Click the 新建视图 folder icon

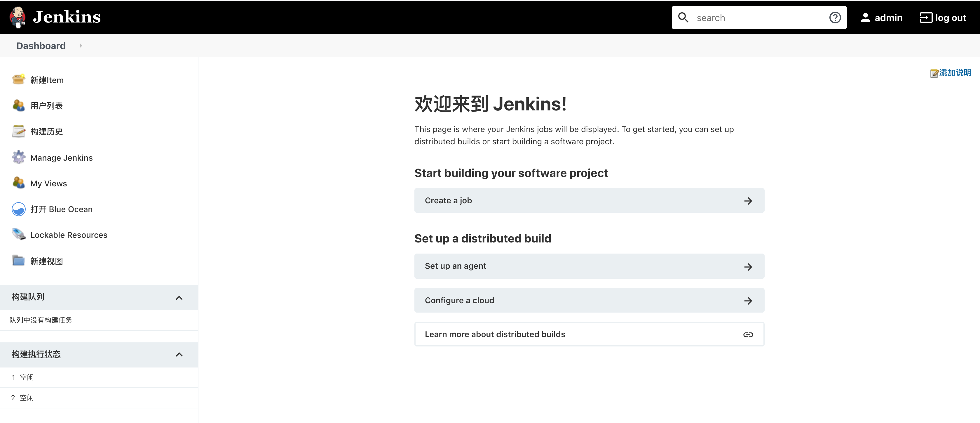coord(18,261)
